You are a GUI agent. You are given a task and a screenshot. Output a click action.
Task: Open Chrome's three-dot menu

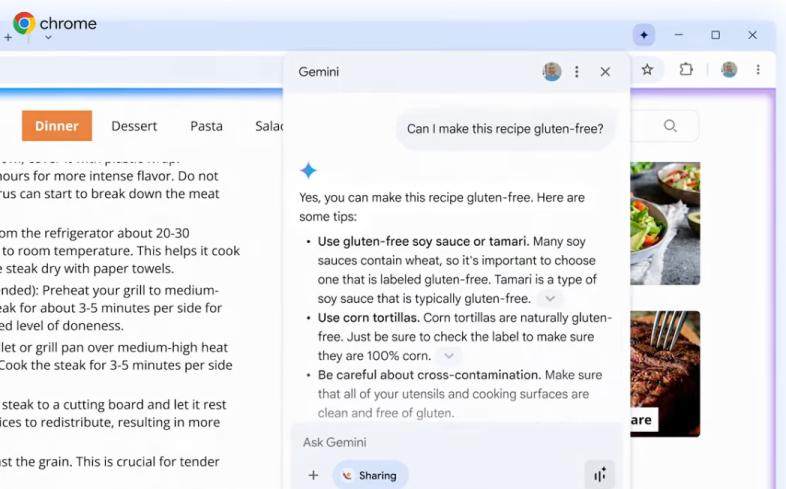(x=758, y=70)
